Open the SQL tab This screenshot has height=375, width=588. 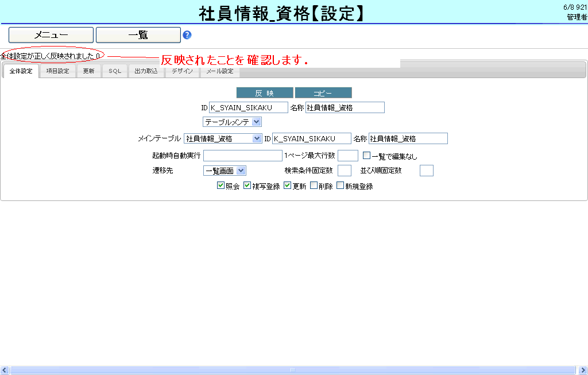click(115, 71)
